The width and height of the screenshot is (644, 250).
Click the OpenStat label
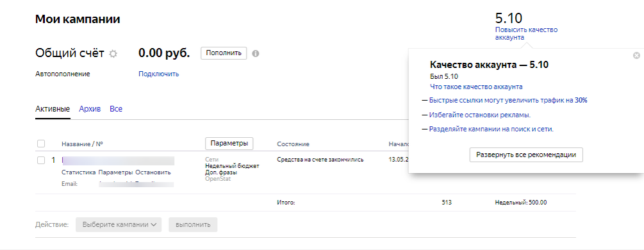click(x=218, y=179)
